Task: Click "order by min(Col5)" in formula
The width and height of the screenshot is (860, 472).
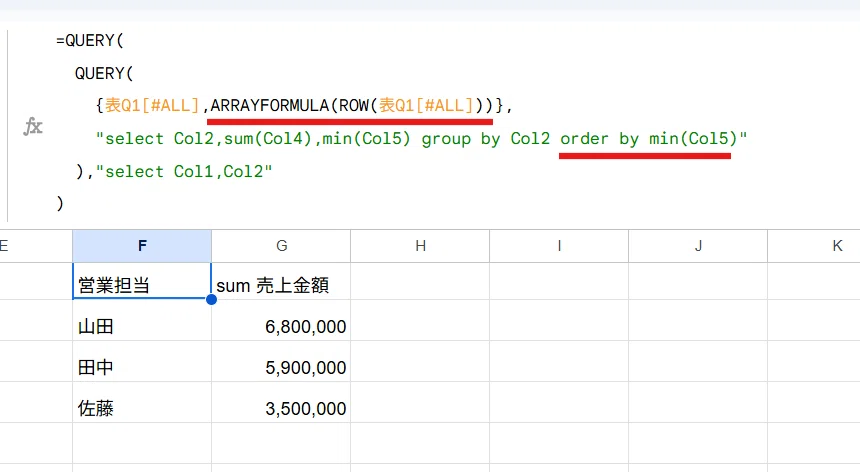Action: [x=649, y=139]
